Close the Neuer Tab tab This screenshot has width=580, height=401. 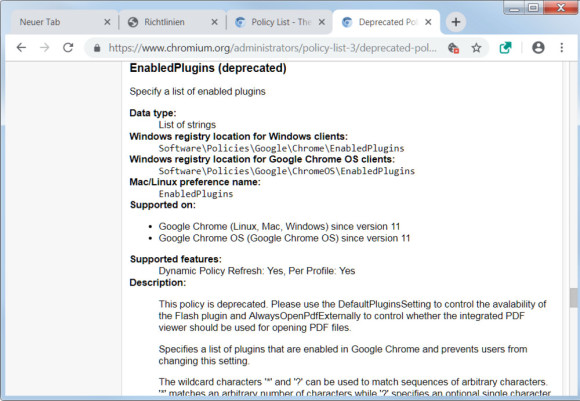click(107, 22)
